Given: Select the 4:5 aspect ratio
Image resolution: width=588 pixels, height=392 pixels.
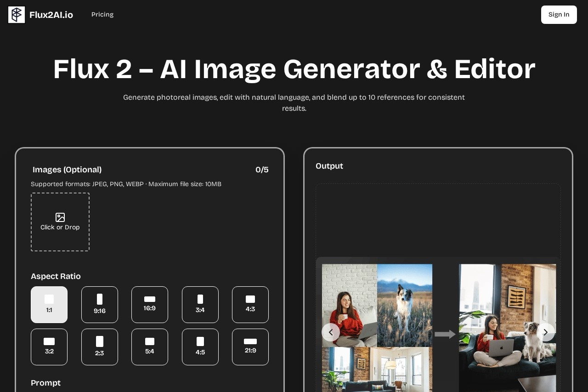Looking at the screenshot, I should 200,347.
